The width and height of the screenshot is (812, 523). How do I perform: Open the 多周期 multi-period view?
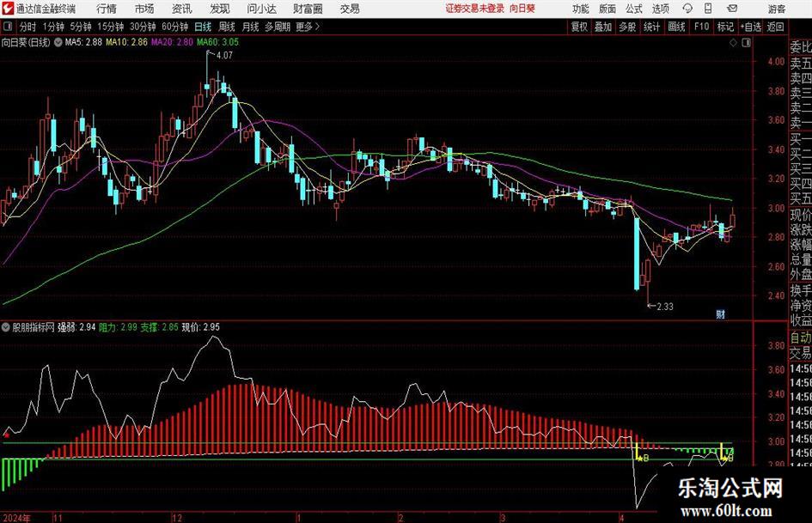[x=278, y=27]
